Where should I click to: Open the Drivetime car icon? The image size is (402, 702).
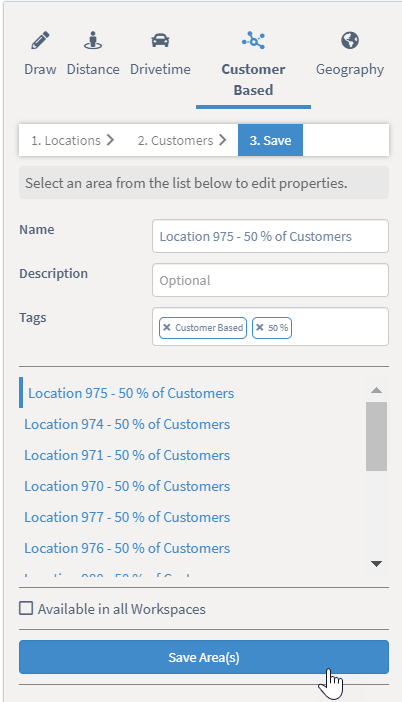(x=160, y=41)
